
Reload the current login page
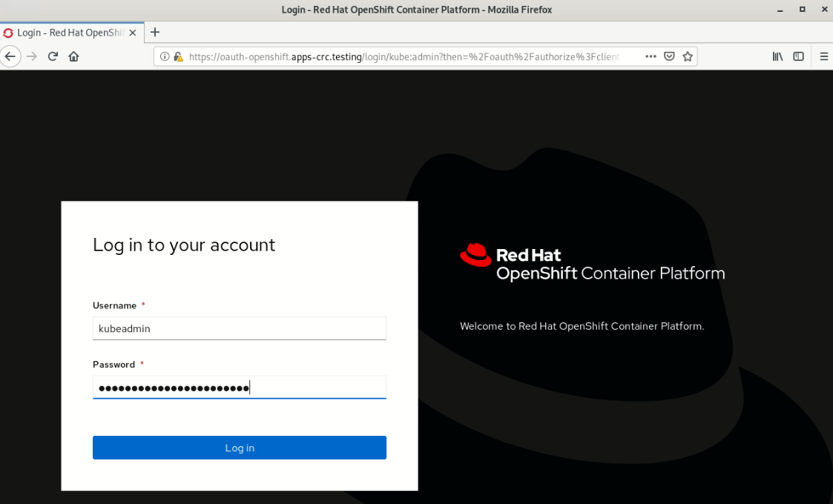[53, 56]
